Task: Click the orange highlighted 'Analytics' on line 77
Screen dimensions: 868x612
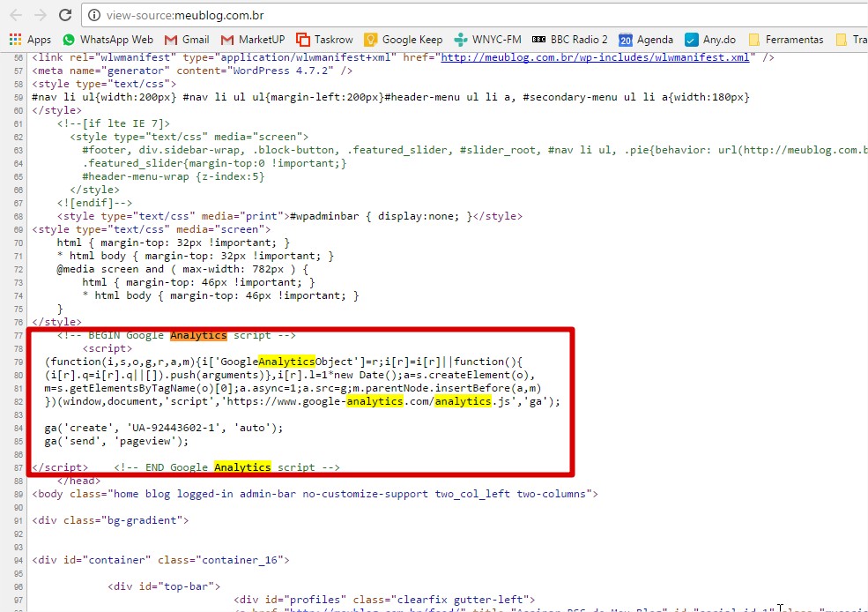Action: point(198,335)
